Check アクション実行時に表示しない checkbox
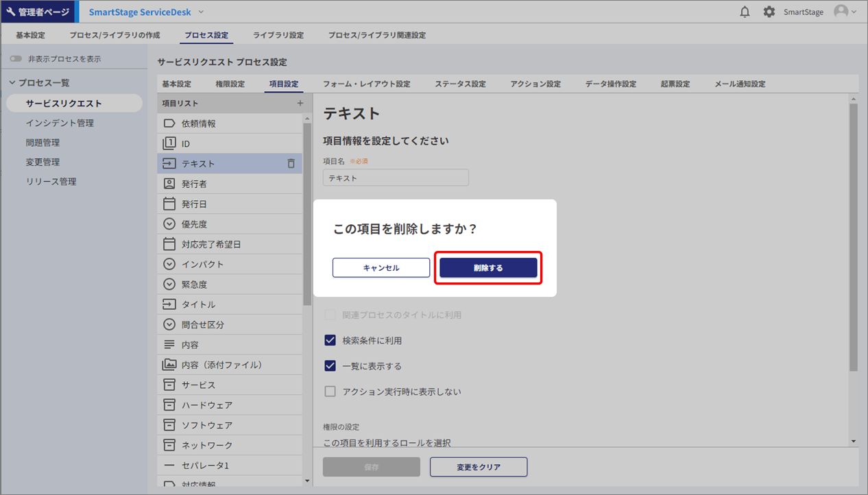The image size is (868, 495). (x=330, y=392)
